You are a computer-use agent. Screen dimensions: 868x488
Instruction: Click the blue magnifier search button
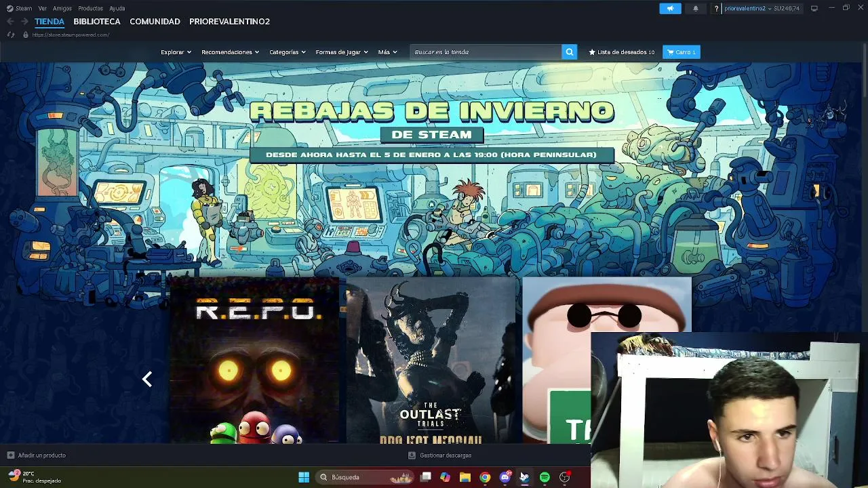570,52
